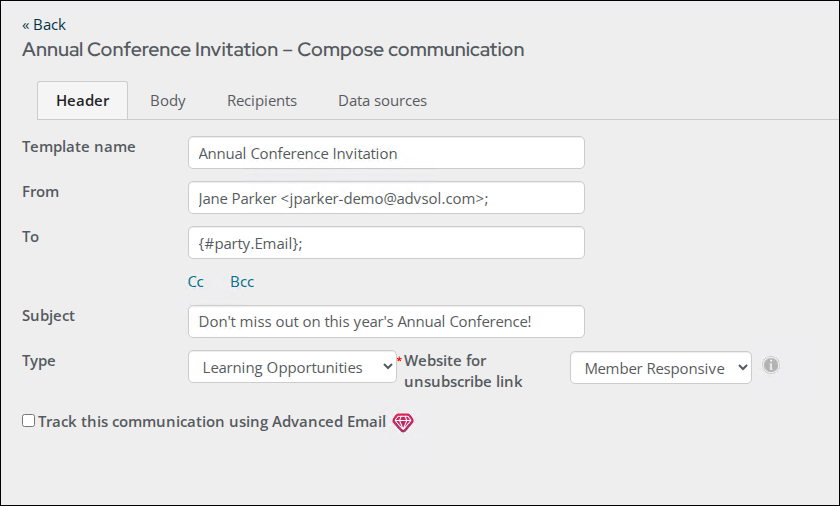Switch to the Body tab
Screen dimensions: 840x506
tap(168, 101)
